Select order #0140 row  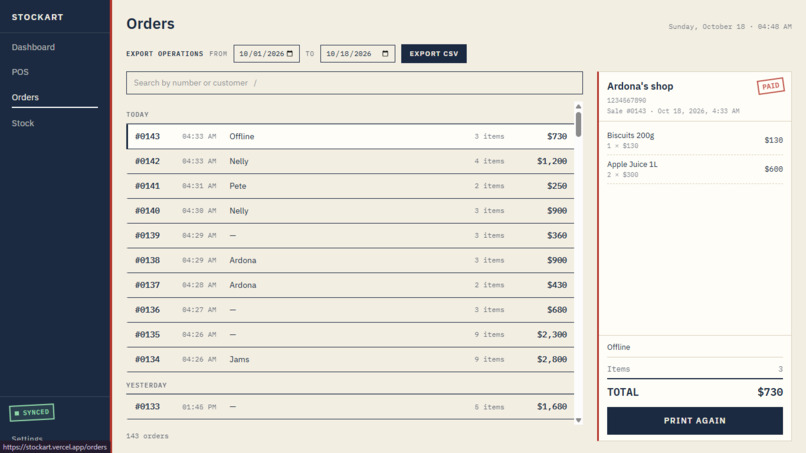coord(350,211)
